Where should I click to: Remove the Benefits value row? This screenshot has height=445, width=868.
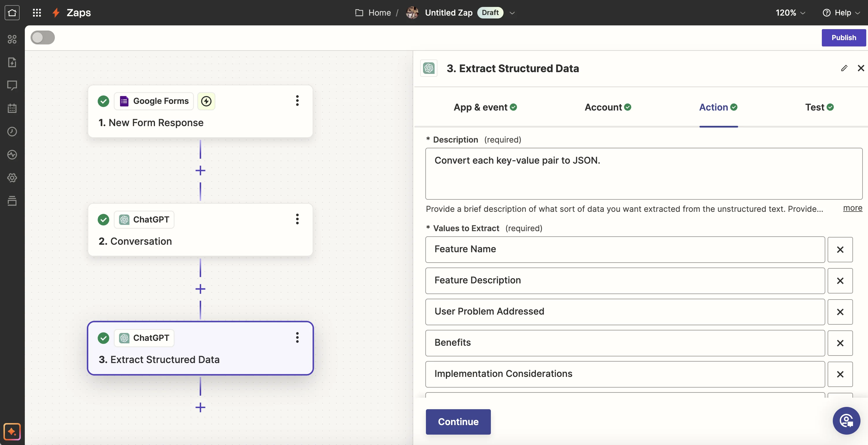pyautogui.click(x=840, y=343)
